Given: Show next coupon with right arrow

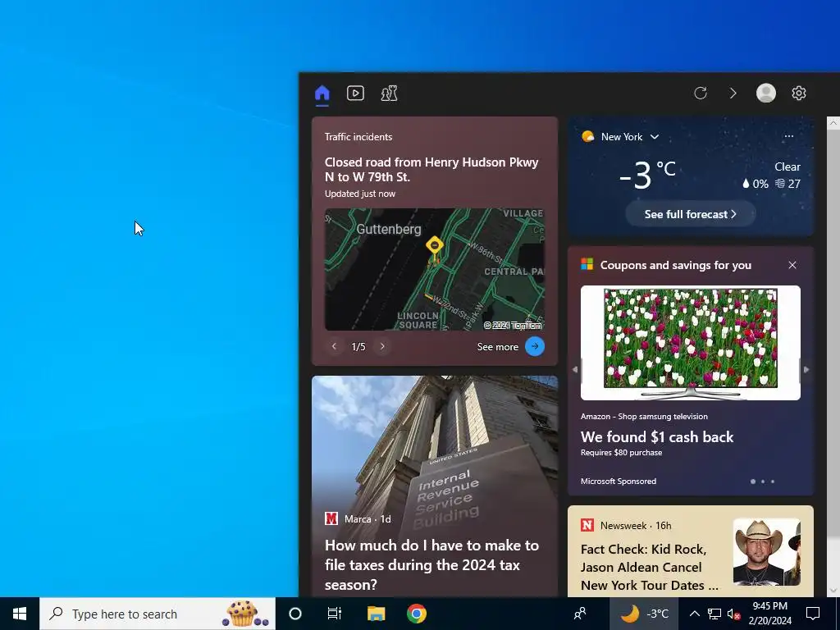Looking at the screenshot, I should (806, 369).
